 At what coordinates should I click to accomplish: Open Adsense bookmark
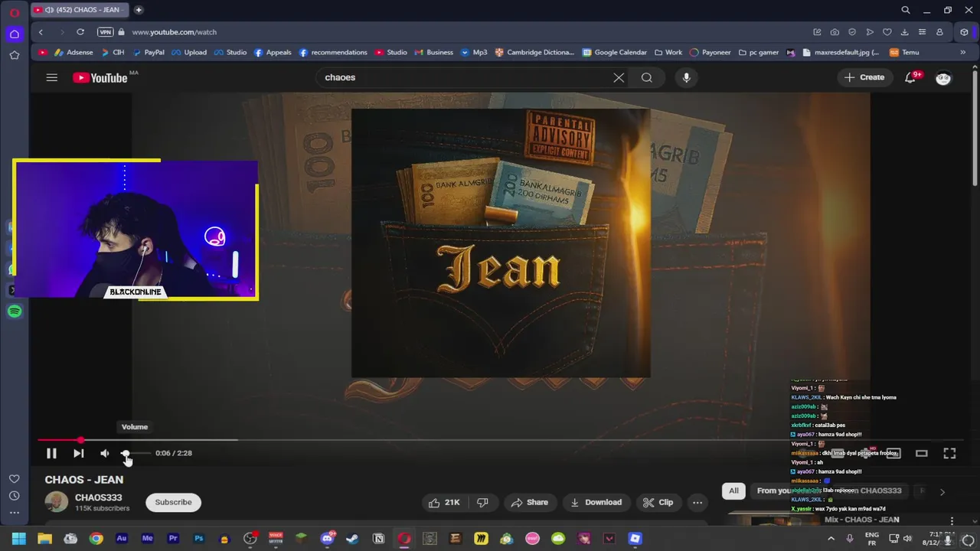click(x=74, y=53)
